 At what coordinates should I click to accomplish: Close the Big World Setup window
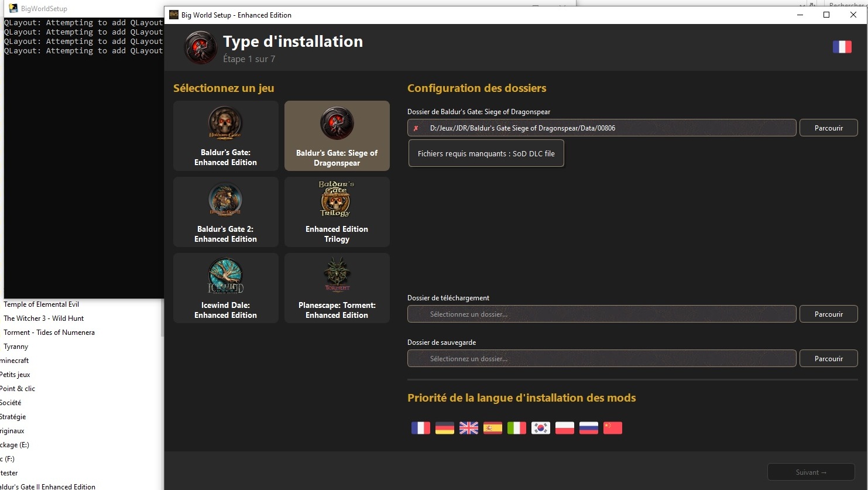(853, 15)
